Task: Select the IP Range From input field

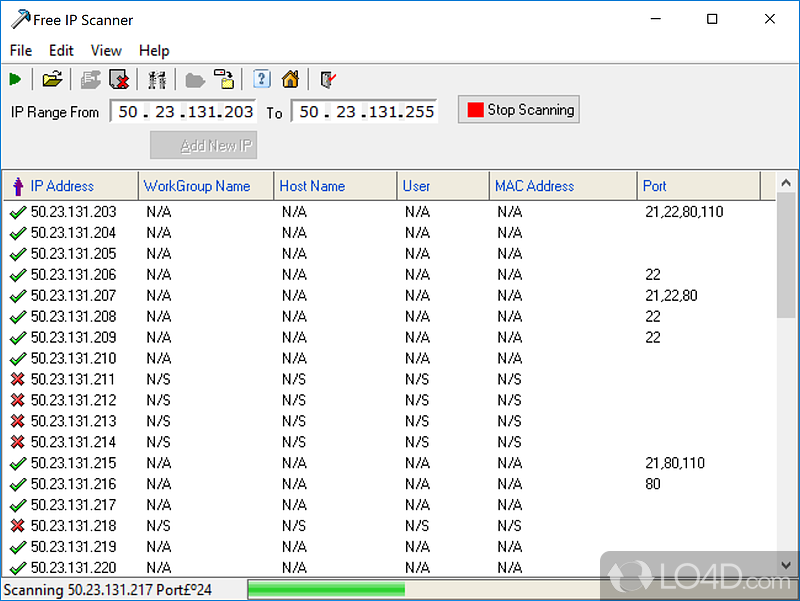Action: pyautogui.click(x=183, y=111)
